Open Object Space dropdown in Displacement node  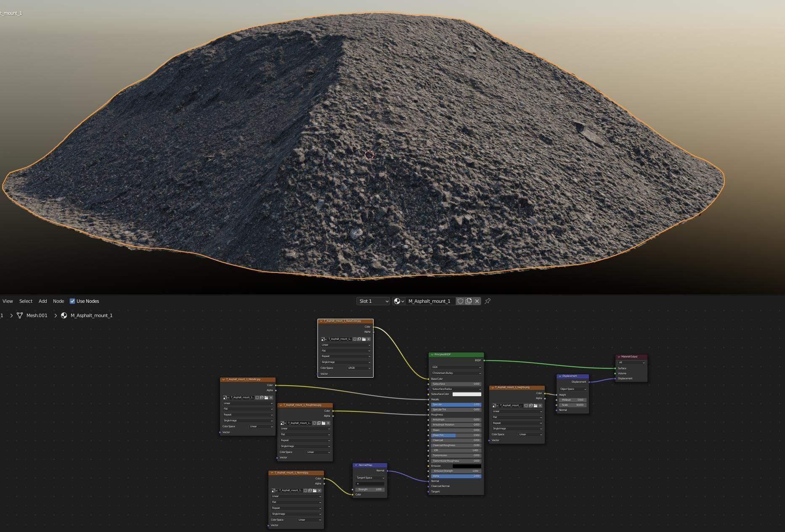(573, 389)
